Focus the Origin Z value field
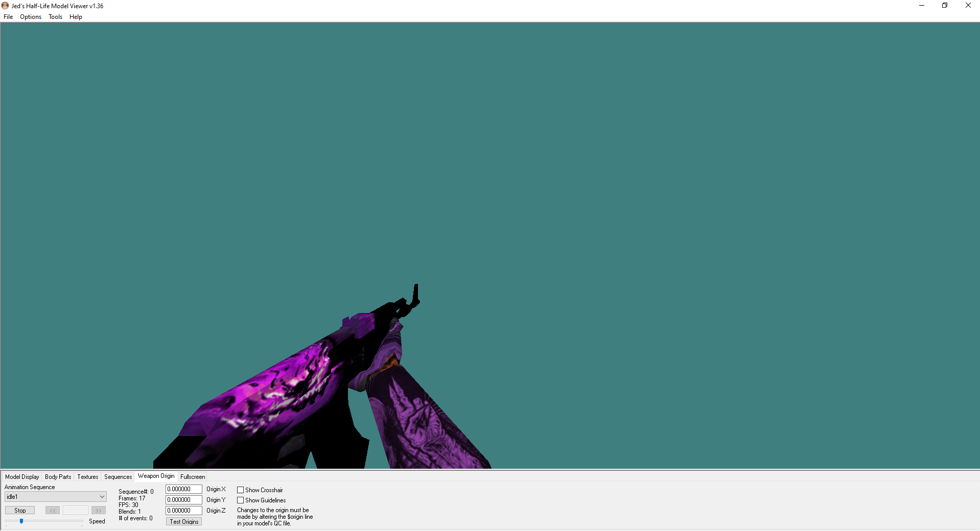The image size is (980, 531). coord(184,511)
